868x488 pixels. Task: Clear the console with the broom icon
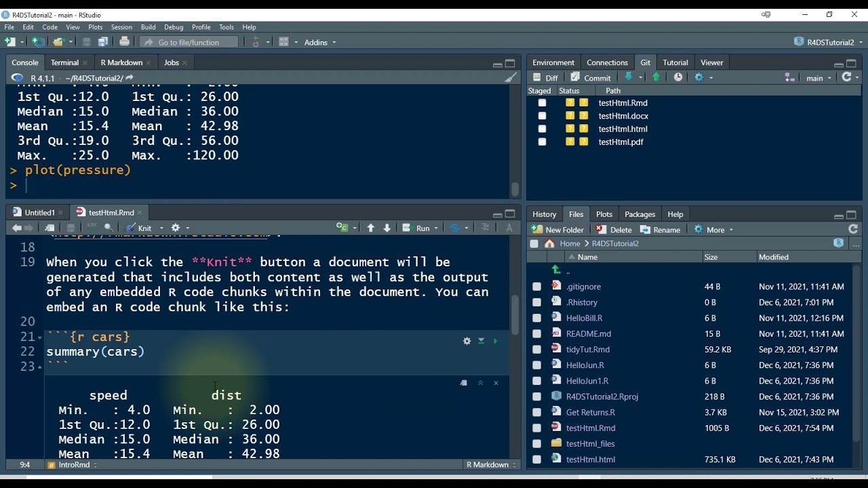click(x=511, y=78)
